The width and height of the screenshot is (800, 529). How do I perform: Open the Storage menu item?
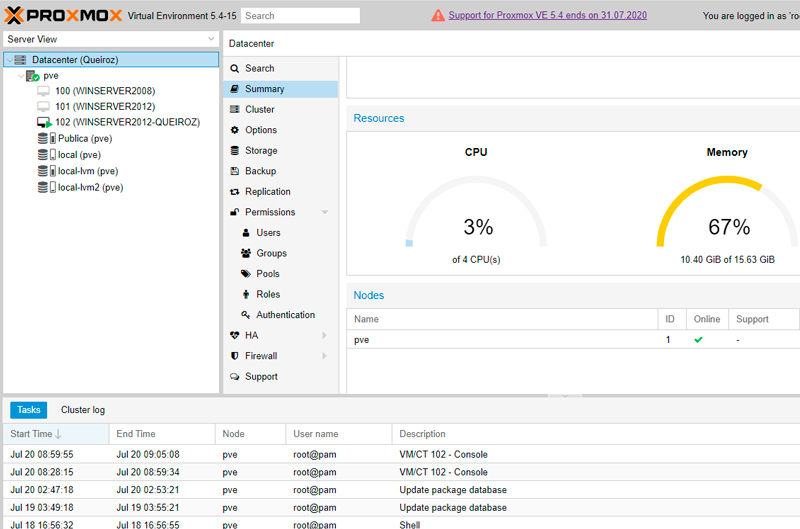281,150
